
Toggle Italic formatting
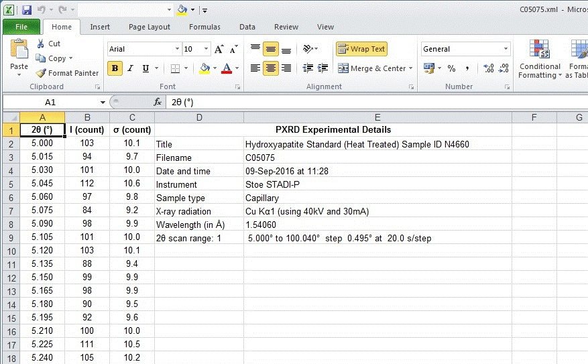click(x=130, y=68)
